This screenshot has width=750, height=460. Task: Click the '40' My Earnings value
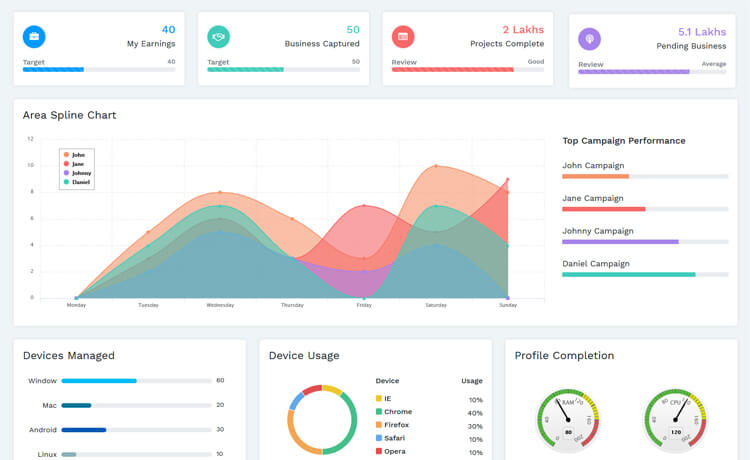168,30
